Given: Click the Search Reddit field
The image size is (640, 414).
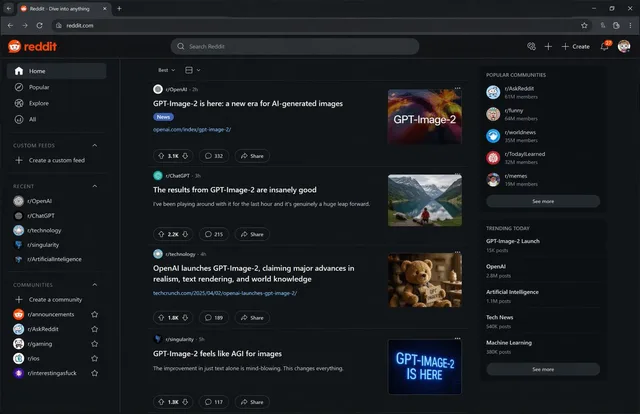Looking at the screenshot, I should click(295, 47).
